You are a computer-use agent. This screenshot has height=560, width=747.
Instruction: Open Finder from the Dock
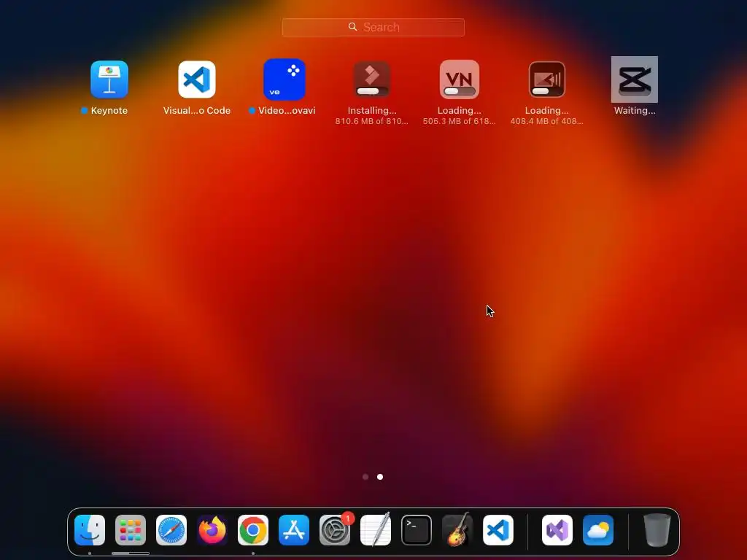90,530
